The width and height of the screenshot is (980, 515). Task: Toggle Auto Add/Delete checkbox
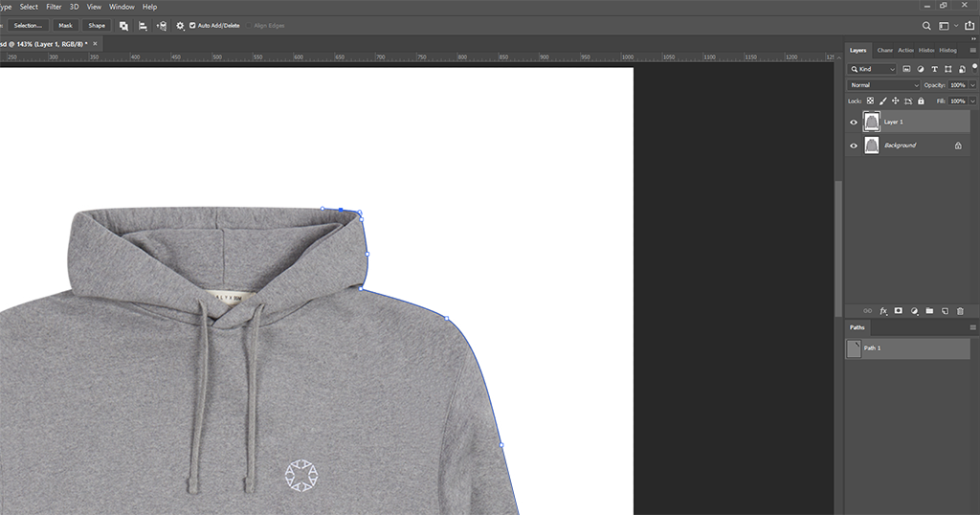(x=192, y=26)
